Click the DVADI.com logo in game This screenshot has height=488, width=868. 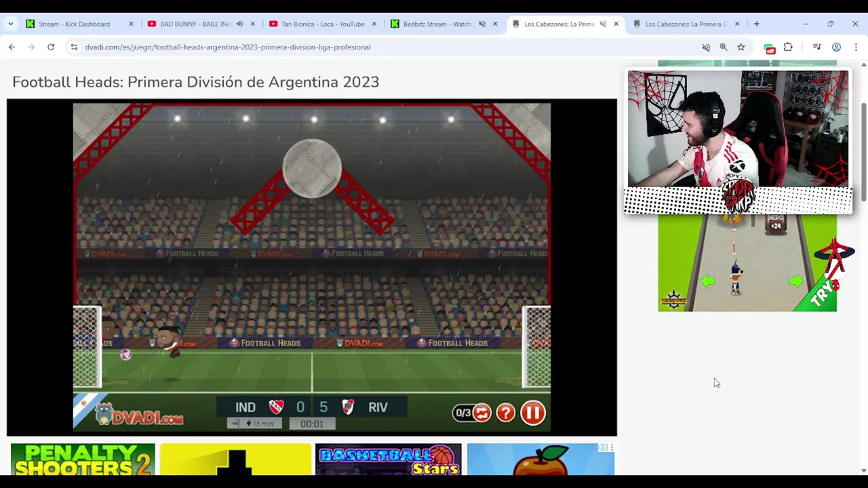139,415
